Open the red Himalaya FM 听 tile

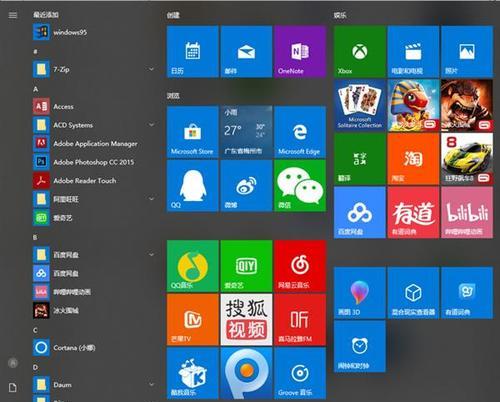(300, 320)
